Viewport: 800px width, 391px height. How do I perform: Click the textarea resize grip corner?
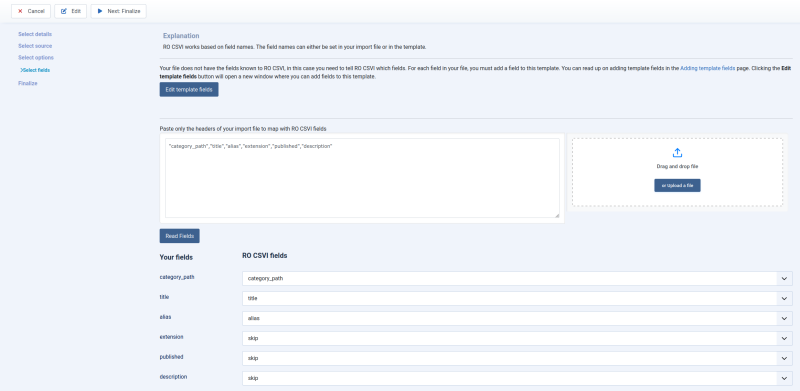tap(557, 215)
